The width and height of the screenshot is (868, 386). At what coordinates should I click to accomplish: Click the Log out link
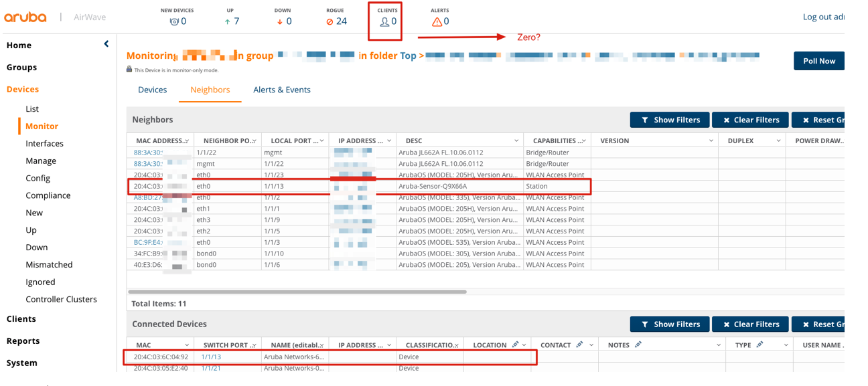823,17
